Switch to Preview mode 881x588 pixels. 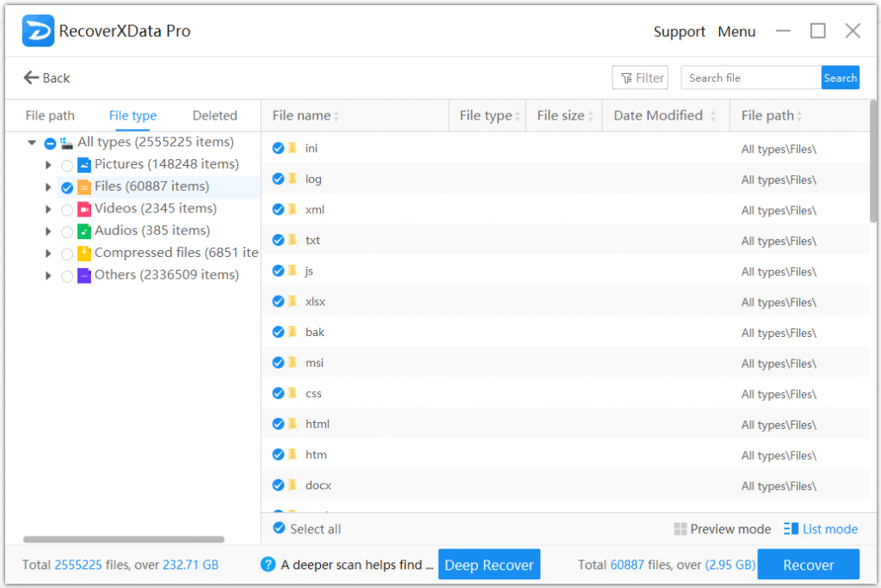pyautogui.click(x=723, y=529)
